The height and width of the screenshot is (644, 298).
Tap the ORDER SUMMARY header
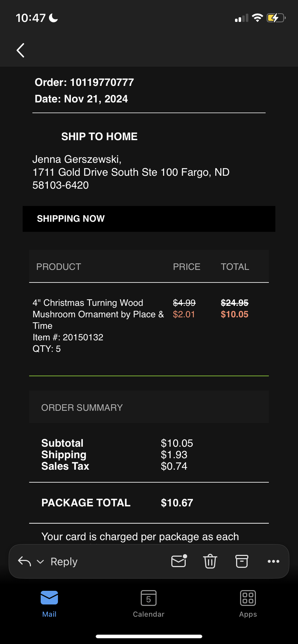tap(82, 408)
